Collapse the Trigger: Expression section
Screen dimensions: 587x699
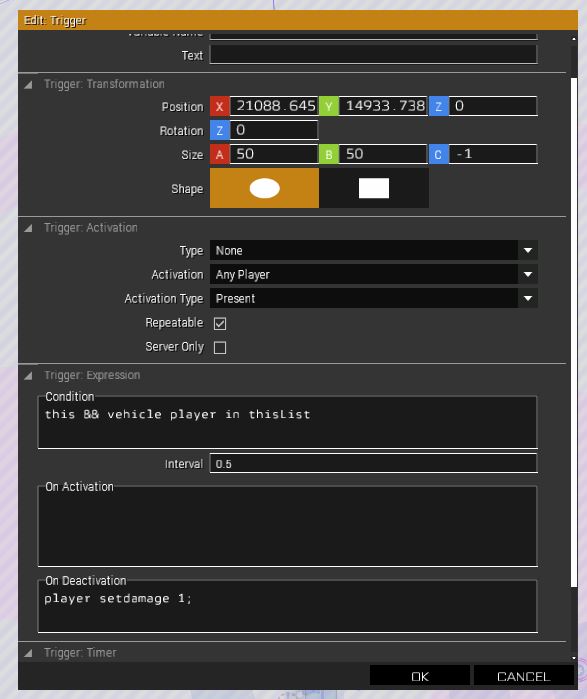29,376
